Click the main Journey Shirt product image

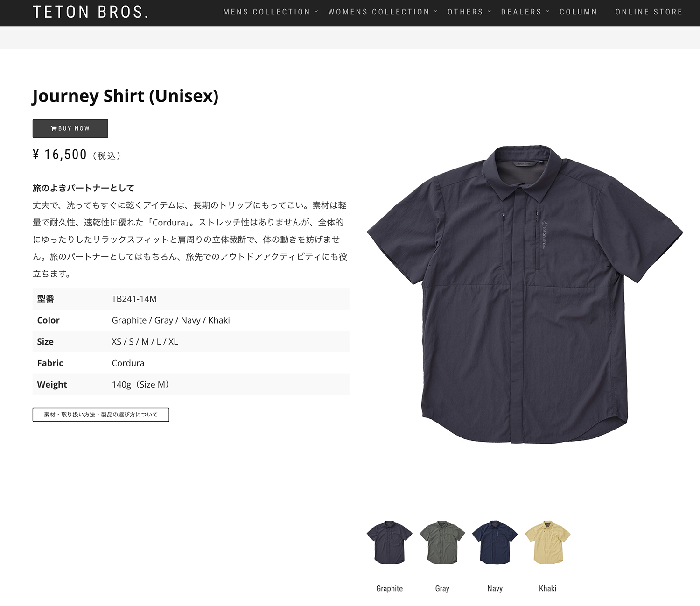pyautogui.click(x=525, y=294)
